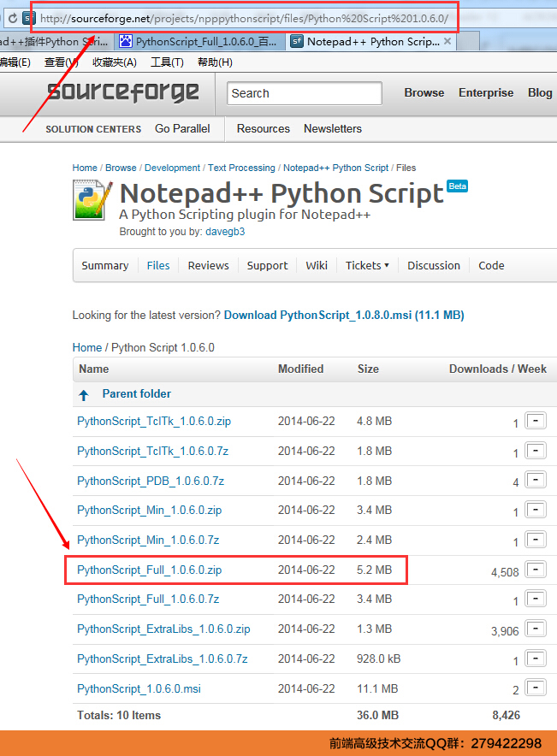
Task: Click info icon for PythonScript_TclTk_1.0.6.0.zip row
Action: point(536,421)
